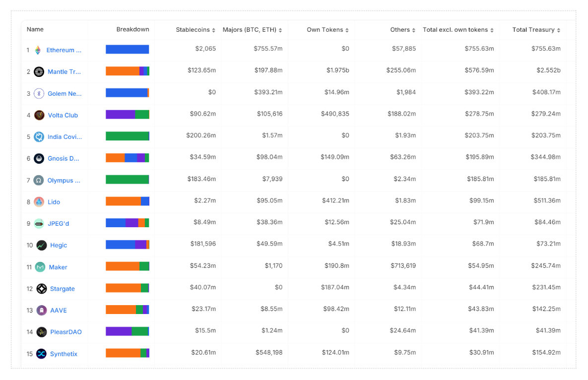Click the Name column header
Viewport: 588px width, 380px height.
point(35,29)
